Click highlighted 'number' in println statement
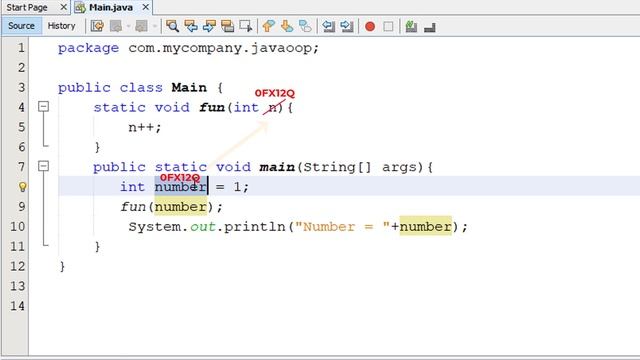This screenshot has width=640, height=360. (x=426, y=227)
